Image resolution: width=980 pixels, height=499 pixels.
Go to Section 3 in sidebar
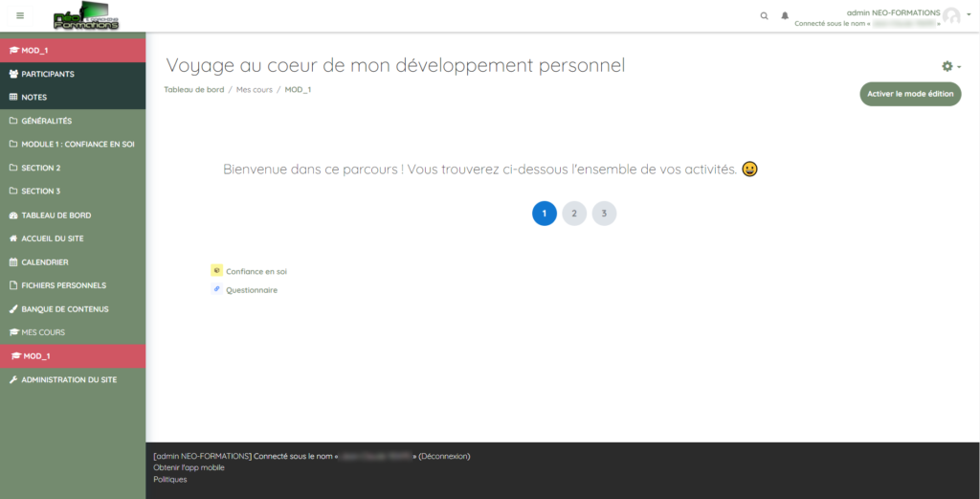pos(73,192)
